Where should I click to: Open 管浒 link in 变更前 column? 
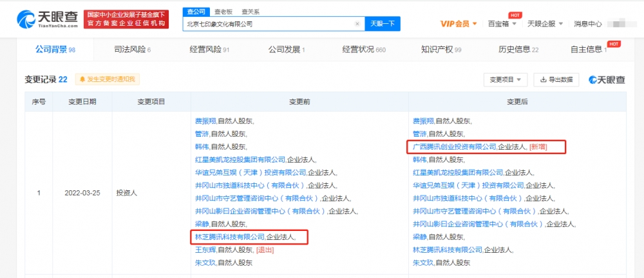point(202,134)
